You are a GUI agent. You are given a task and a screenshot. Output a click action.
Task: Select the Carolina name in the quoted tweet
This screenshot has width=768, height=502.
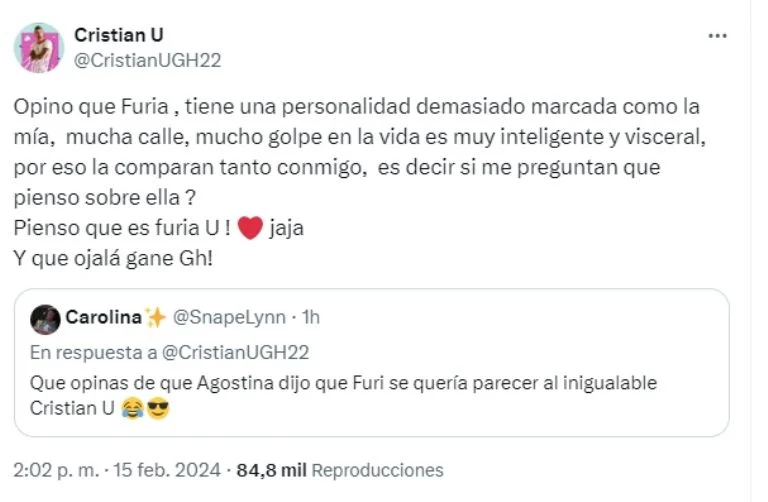(104, 319)
